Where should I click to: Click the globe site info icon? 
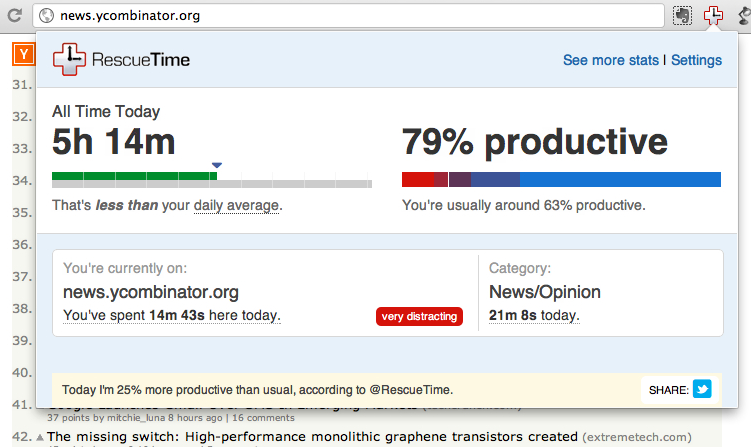pyautogui.click(x=46, y=16)
